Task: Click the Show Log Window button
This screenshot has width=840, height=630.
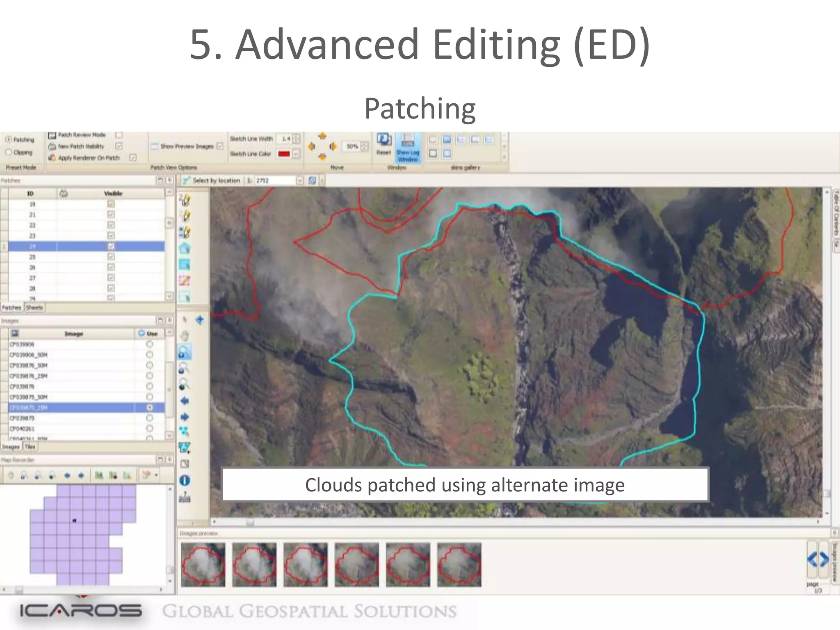Action: click(x=407, y=148)
